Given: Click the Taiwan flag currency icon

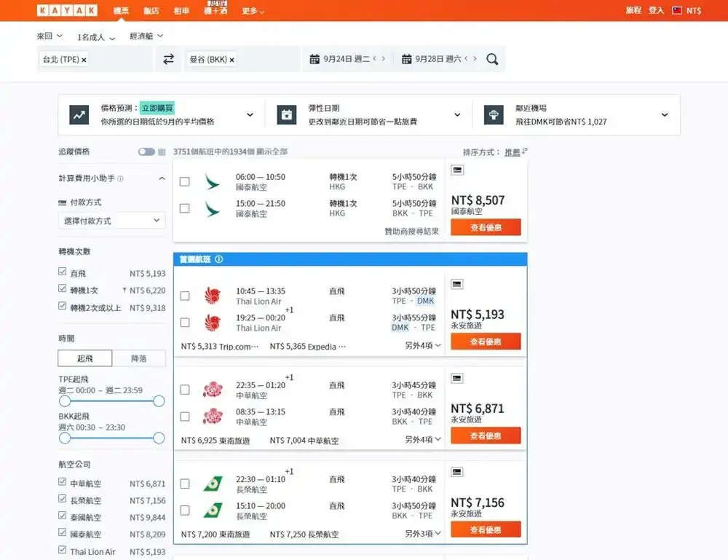Looking at the screenshot, I should [677, 10].
